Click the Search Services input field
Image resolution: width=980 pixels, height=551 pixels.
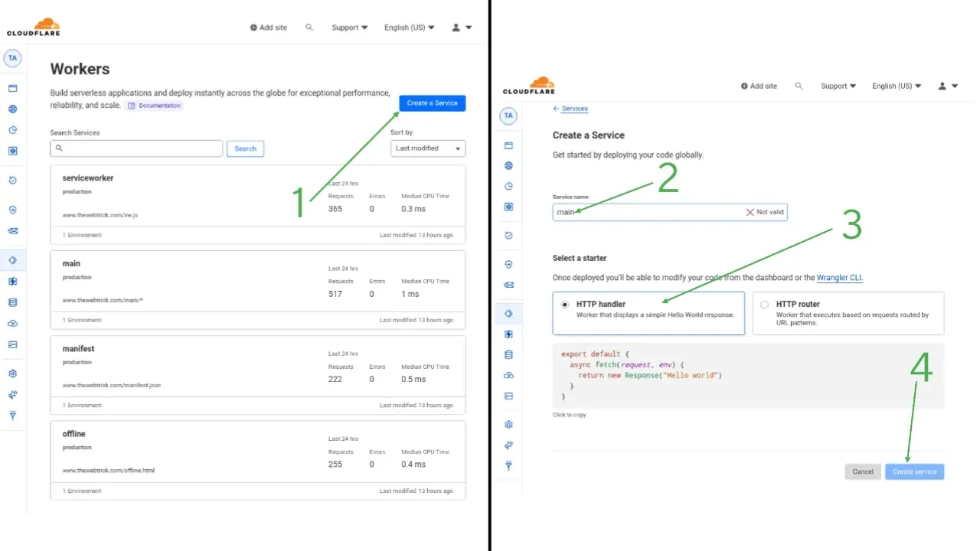click(x=136, y=148)
